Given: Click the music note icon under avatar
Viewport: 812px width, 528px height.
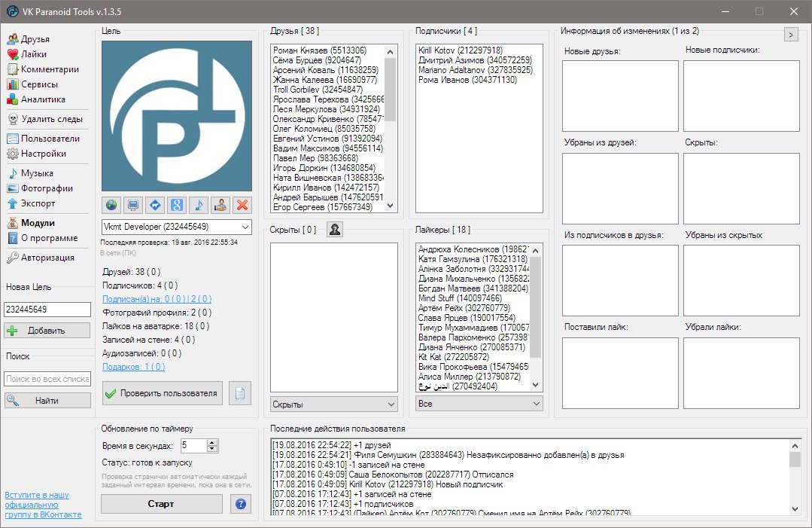Looking at the screenshot, I should 199,205.
